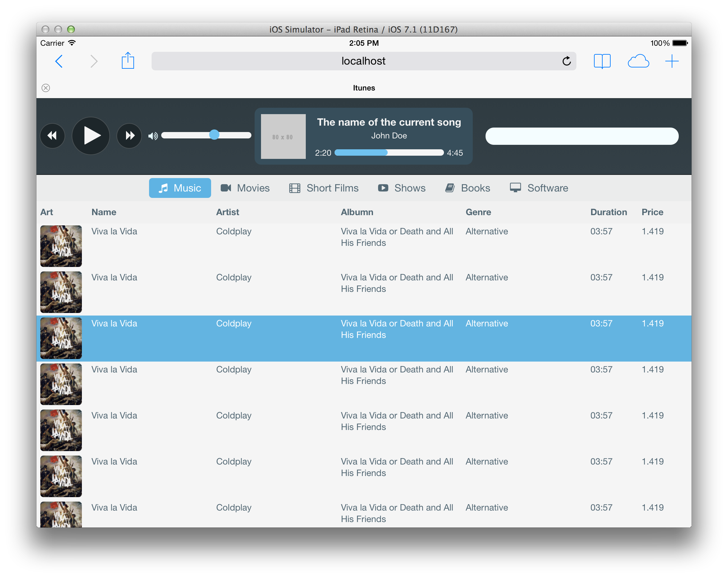Image resolution: width=728 pixels, height=578 pixels.
Task: Click the search input field in player
Action: click(x=582, y=135)
